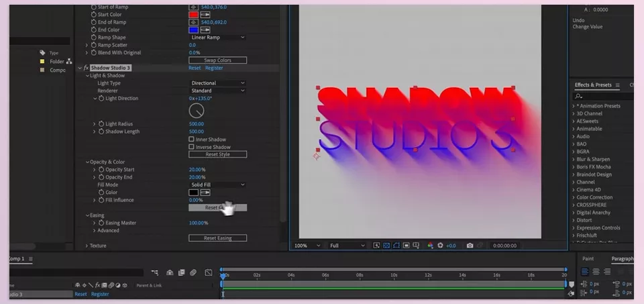Open the Comp 1 timeline panel menu

(x=30, y=259)
